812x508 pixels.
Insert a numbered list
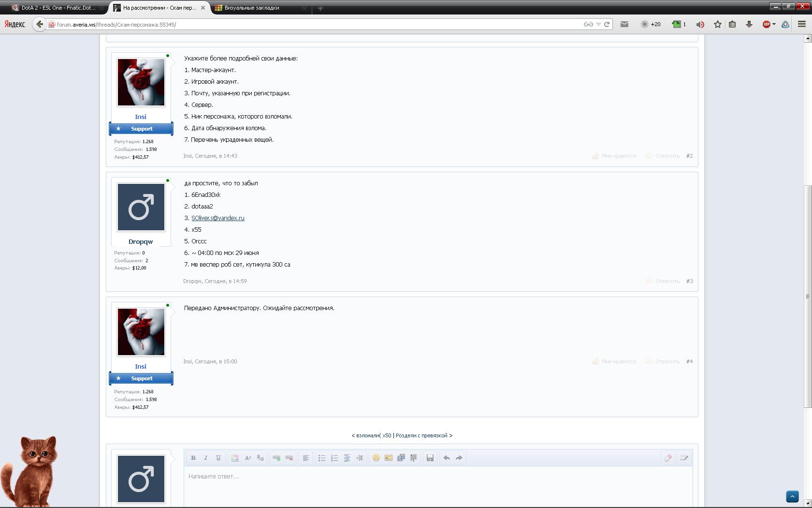click(x=334, y=458)
